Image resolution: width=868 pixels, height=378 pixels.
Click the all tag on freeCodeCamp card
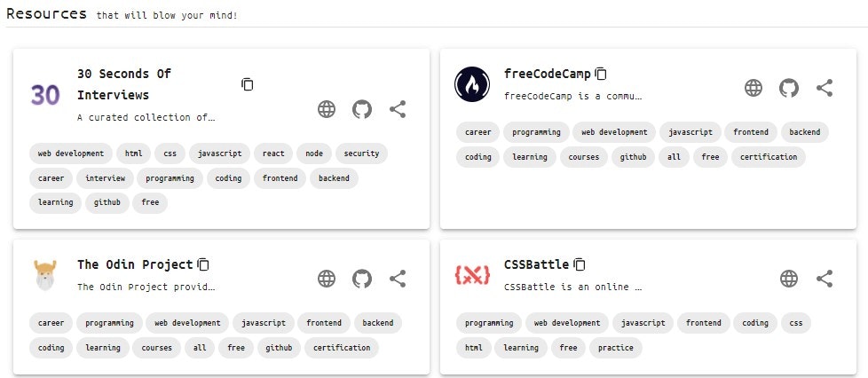coord(674,157)
